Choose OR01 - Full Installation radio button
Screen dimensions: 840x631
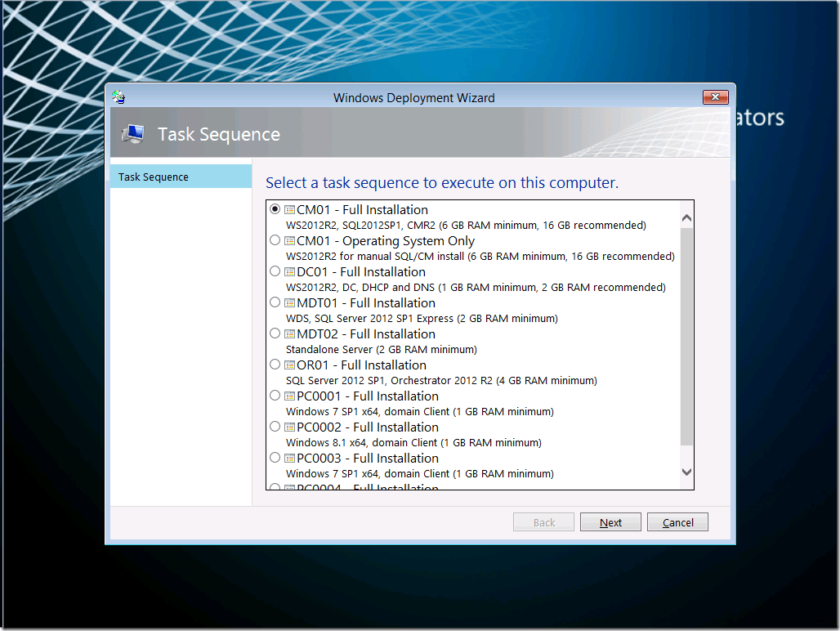(x=275, y=365)
